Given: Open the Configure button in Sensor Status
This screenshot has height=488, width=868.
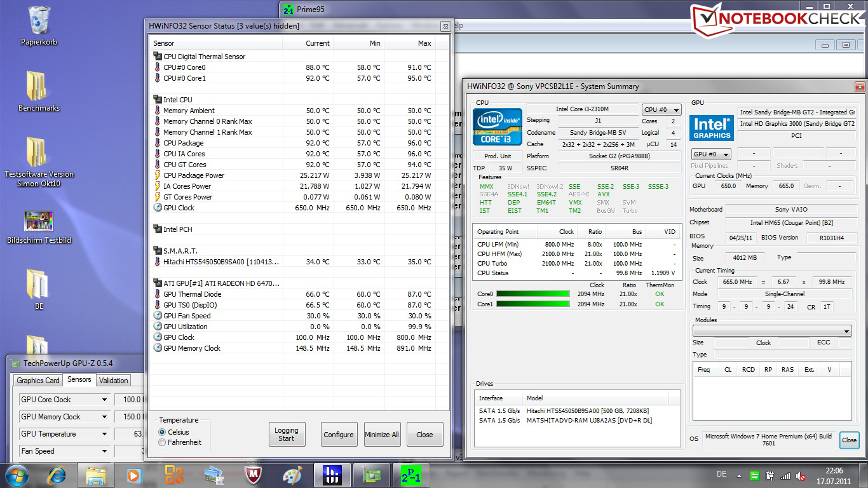Looking at the screenshot, I should (339, 435).
